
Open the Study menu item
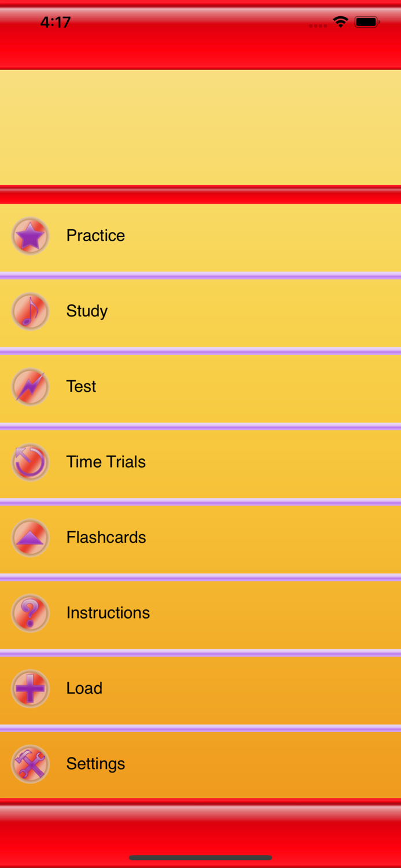(x=87, y=311)
